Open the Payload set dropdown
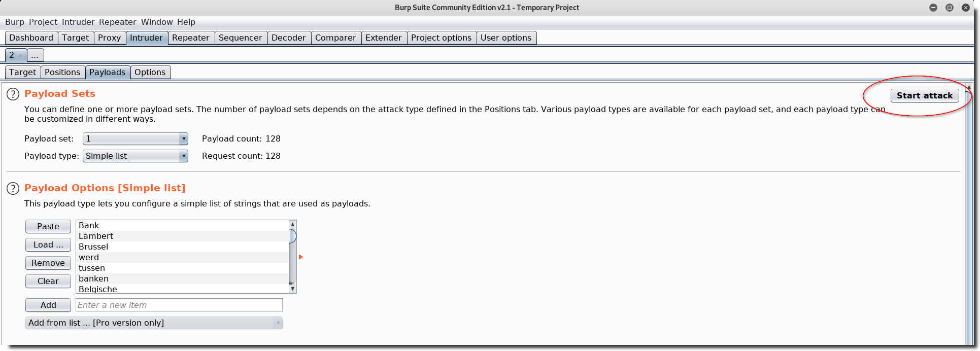The width and height of the screenshot is (980, 351). (136, 139)
